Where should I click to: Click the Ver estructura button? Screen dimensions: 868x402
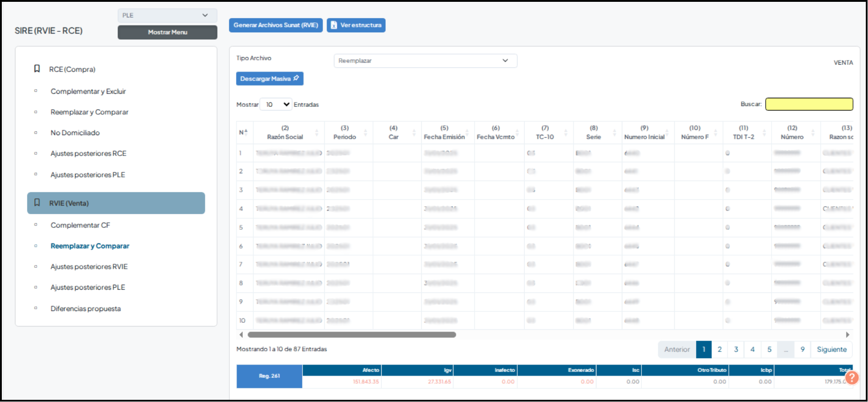pyautogui.click(x=356, y=25)
